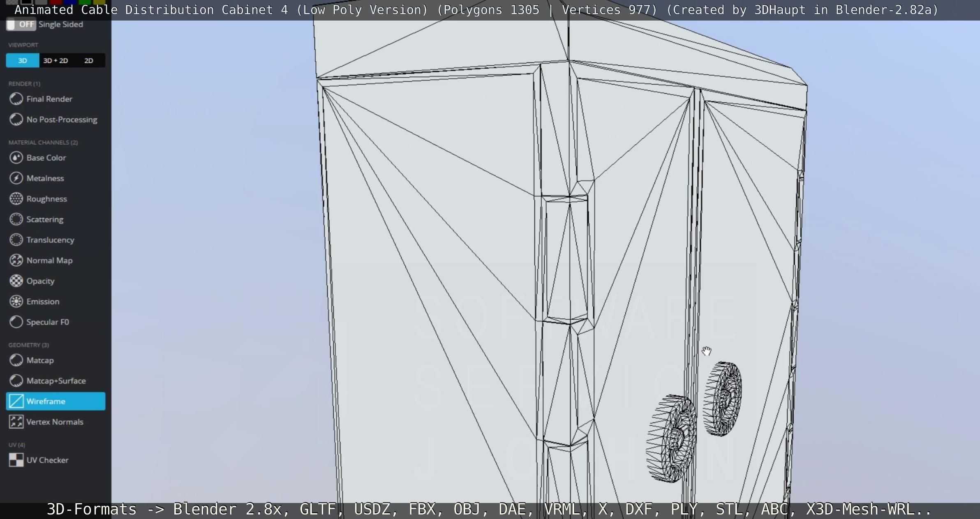980x519 pixels.
Task: Click the highlighted Wireframe option
Action: click(x=55, y=401)
